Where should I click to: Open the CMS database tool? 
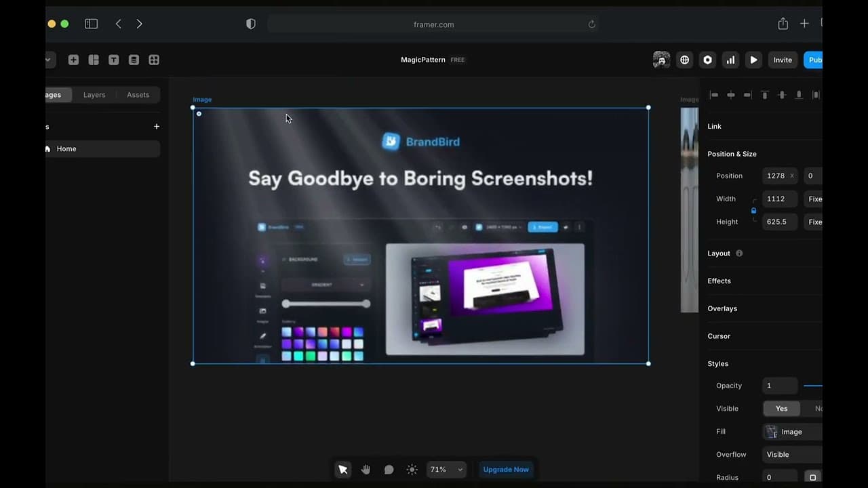pyautogui.click(x=134, y=60)
